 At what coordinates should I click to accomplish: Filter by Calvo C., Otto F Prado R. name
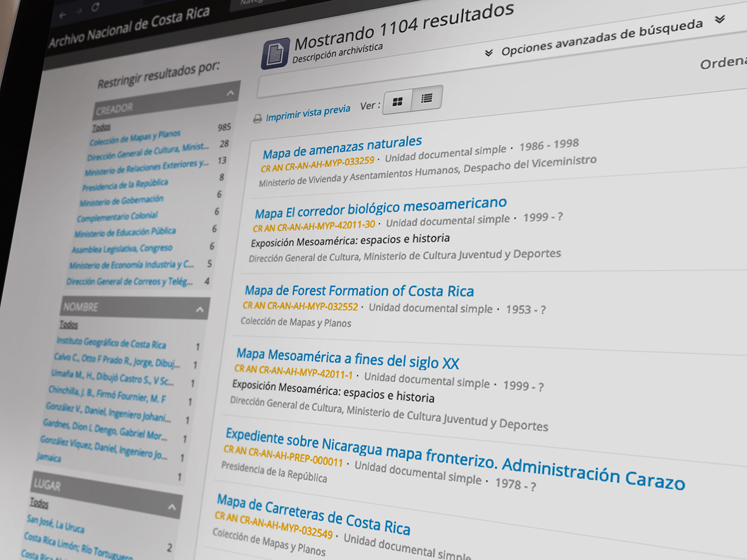point(117,360)
